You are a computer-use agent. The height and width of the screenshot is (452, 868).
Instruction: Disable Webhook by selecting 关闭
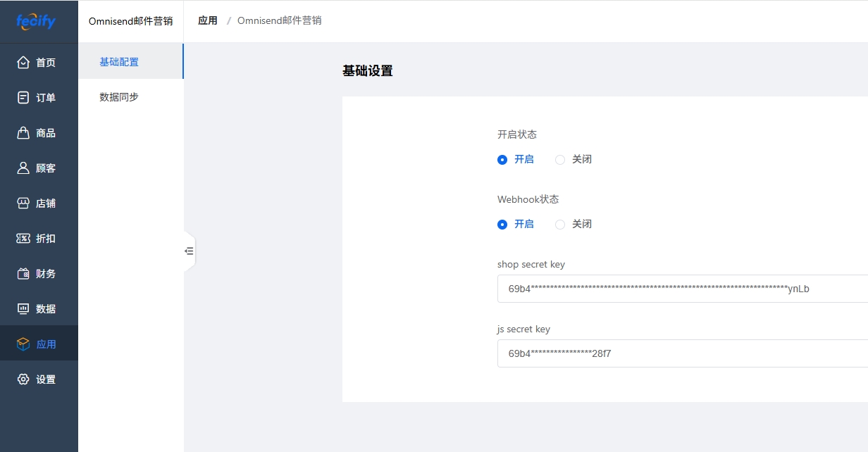[x=560, y=225]
